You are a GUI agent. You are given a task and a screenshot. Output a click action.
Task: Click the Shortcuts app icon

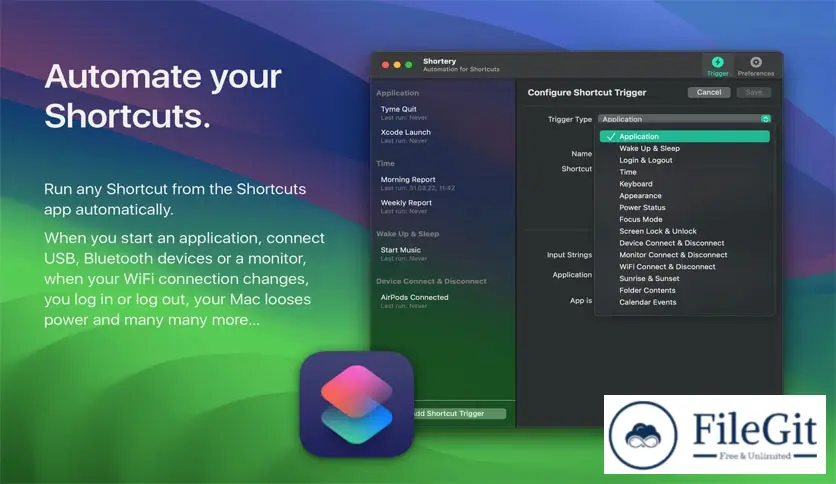coord(356,404)
